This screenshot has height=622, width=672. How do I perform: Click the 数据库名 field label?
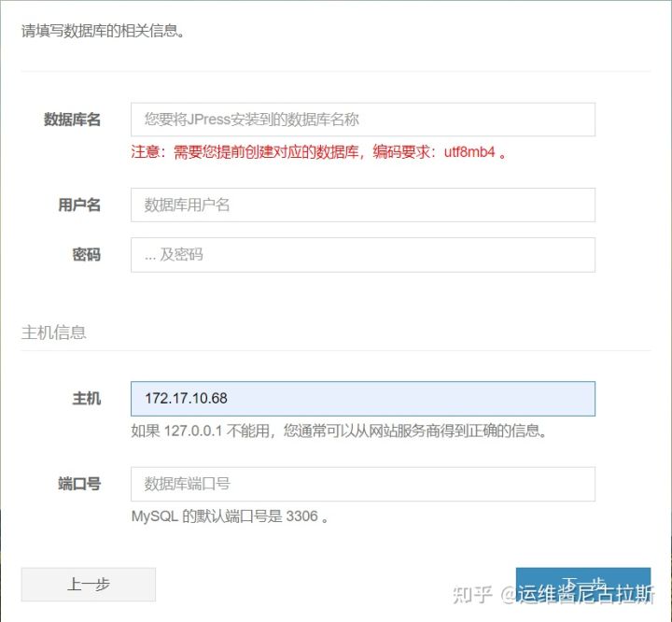point(72,120)
